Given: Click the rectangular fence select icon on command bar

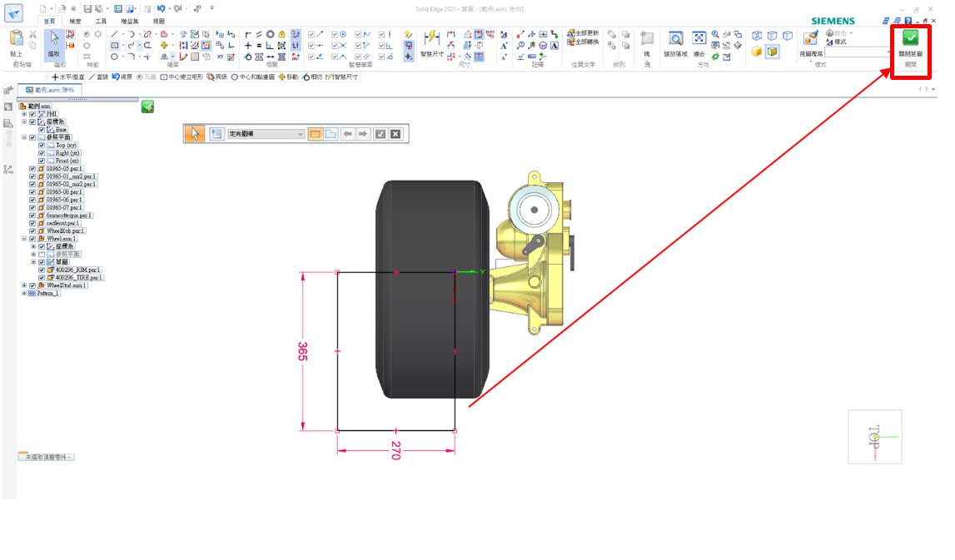Looking at the screenshot, I should [x=315, y=134].
